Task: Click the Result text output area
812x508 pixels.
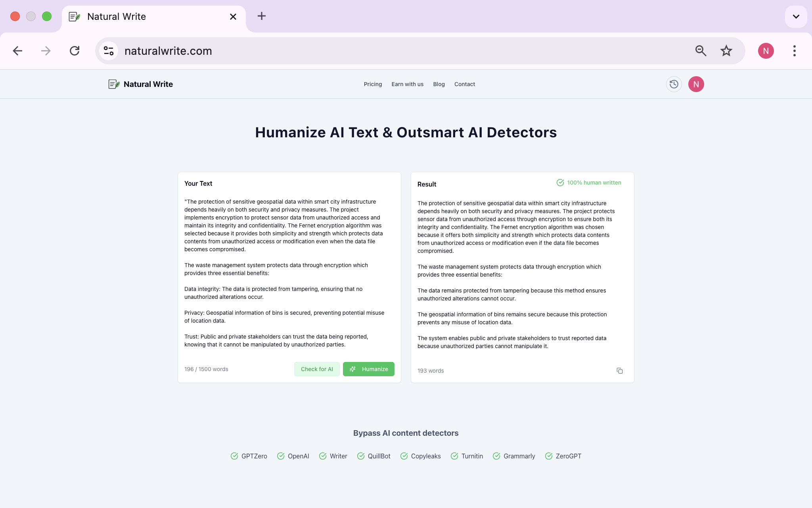Action: pyautogui.click(x=522, y=275)
